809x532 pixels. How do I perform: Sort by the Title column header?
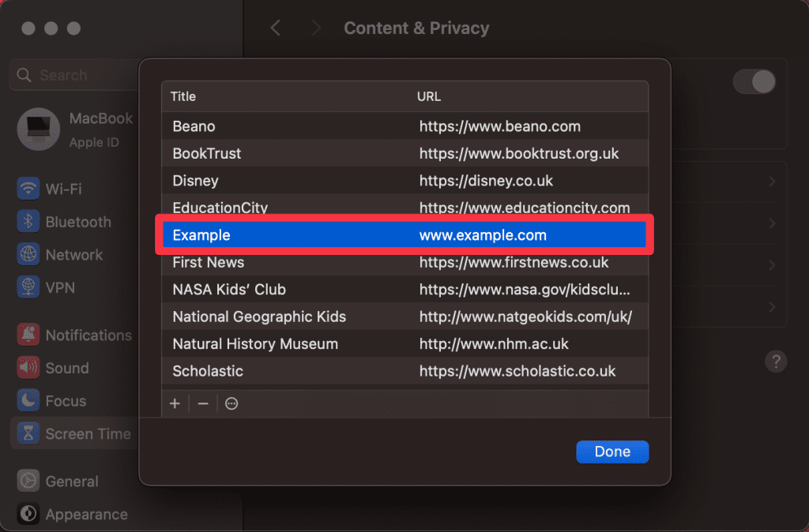(x=183, y=96)
